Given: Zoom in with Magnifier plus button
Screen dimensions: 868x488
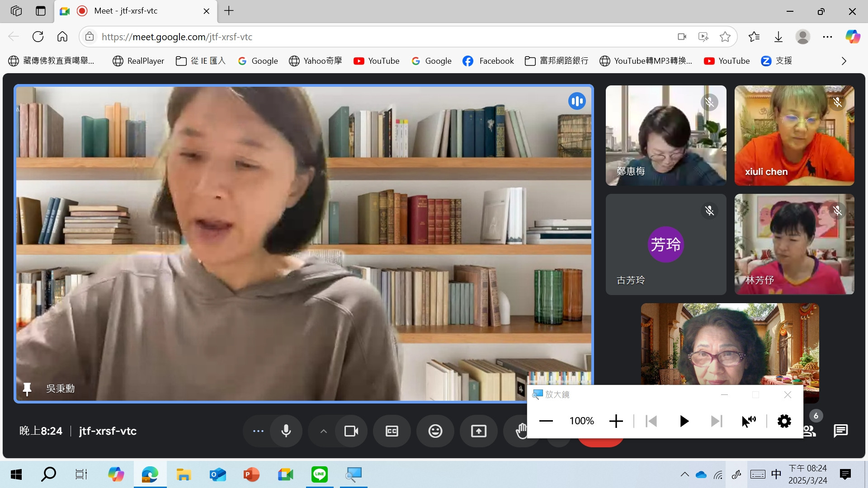Looking at the screenshot, I should pyautogui.click(x=616, y=421).
